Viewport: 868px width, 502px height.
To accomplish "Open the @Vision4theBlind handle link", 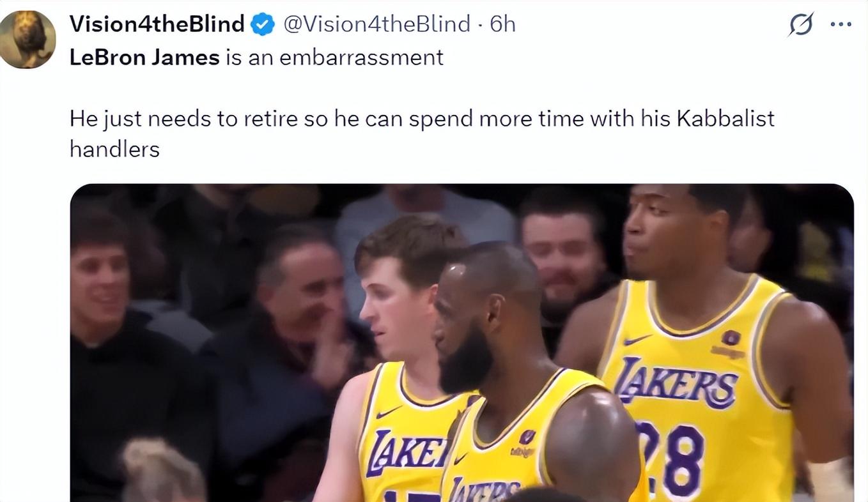I will 376,24.
